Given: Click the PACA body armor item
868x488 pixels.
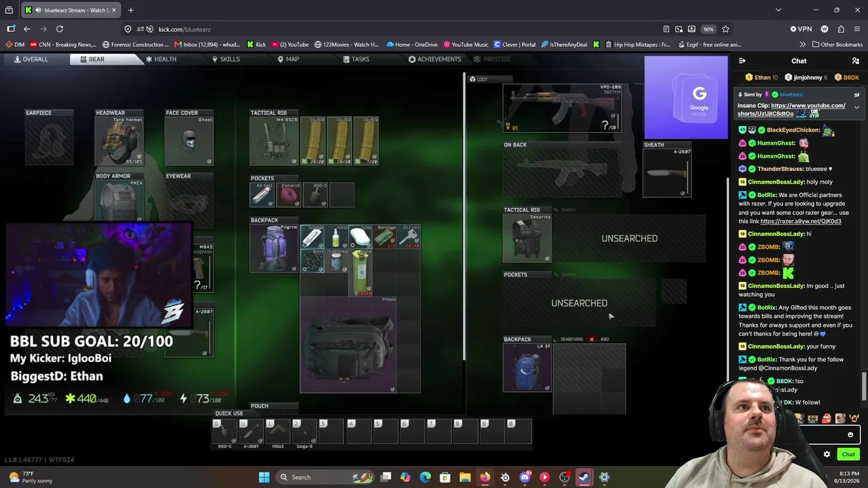Looking at the screenshot, I should pos(119,201).
